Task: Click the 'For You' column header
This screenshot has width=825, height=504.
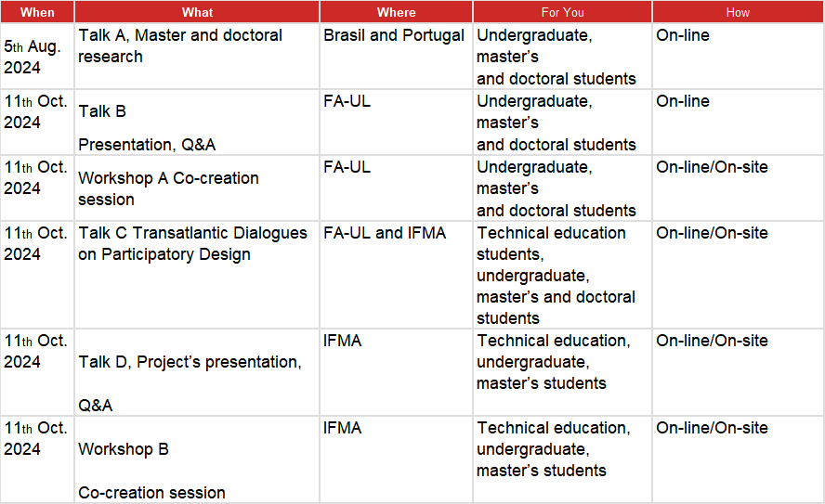Action: (x=562, y=12)
